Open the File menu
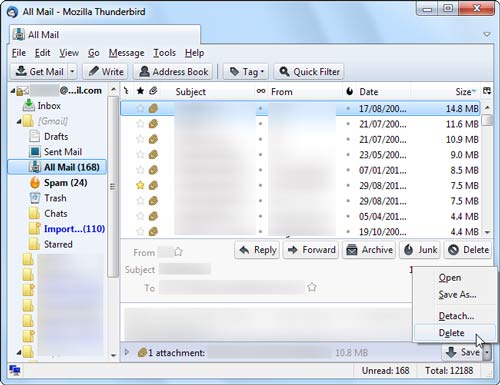 pos(19,53)
